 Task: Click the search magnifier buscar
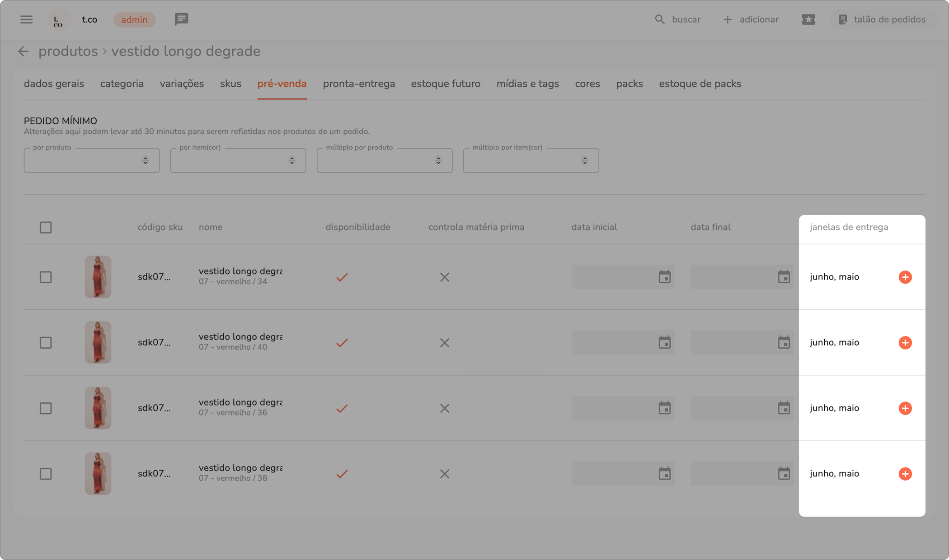(660, 19)
